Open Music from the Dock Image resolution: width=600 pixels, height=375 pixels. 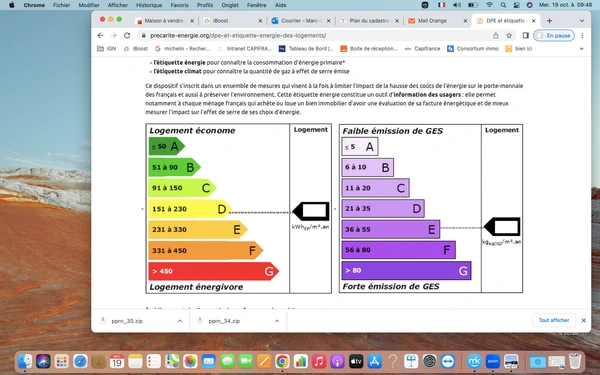(319, 361)
